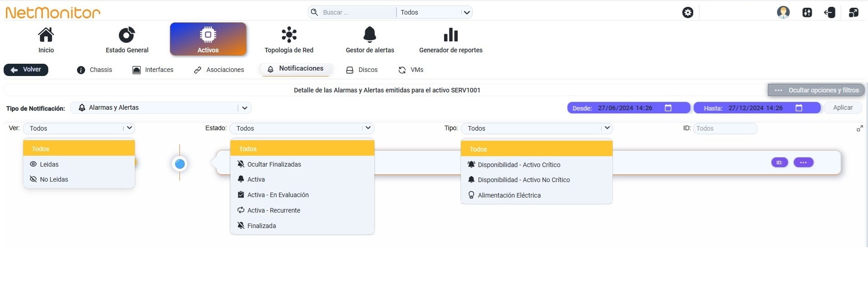Switch to the Asociaciones tab
The width and height of the screenshot is (868, 295).
click(x=219, y=70)
